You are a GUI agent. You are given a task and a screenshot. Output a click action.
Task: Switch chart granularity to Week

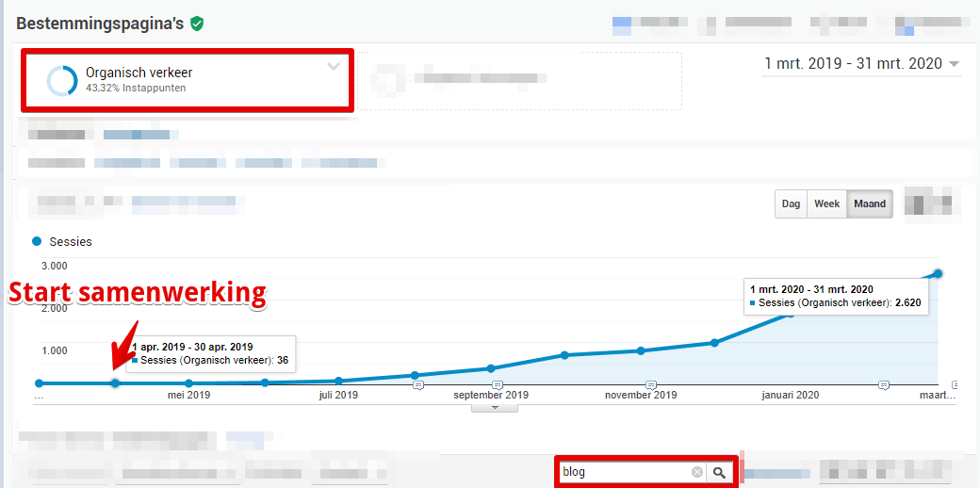[826, 204]
